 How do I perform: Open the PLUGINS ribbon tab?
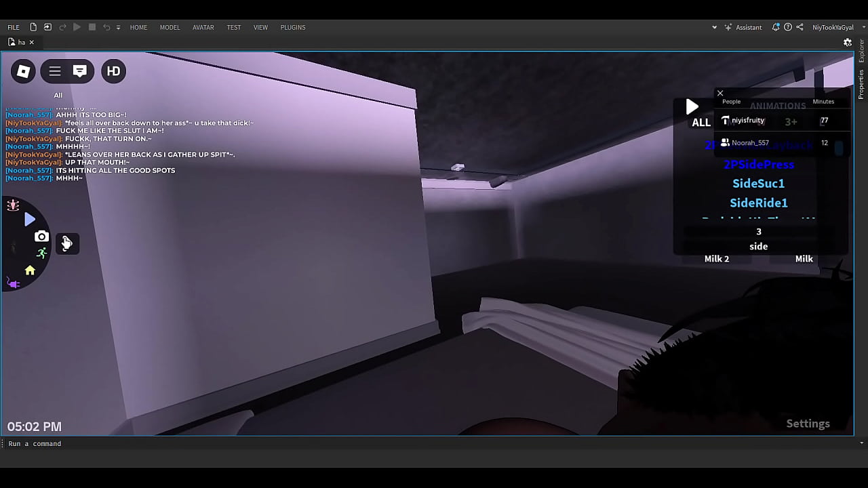click(292, 27)
